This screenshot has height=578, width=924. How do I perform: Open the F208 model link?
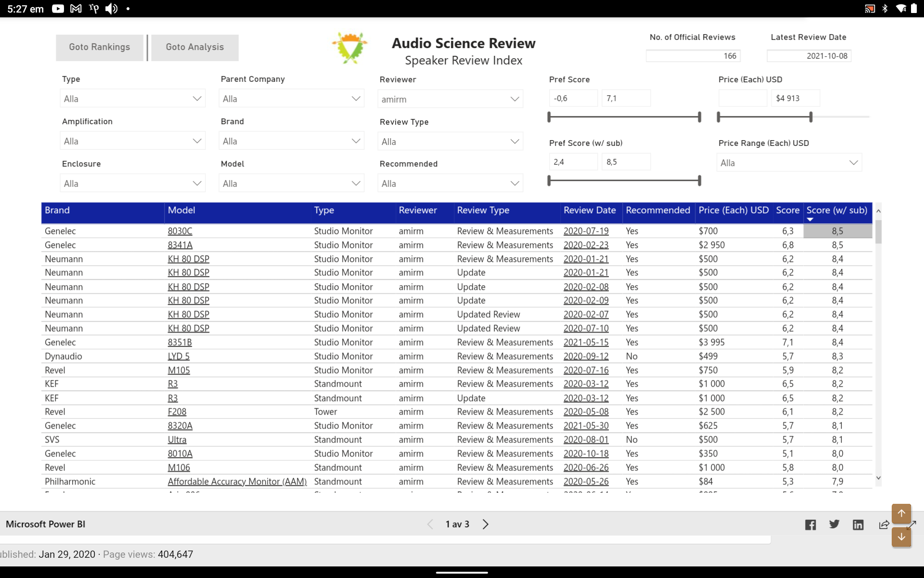coord(177,412)
